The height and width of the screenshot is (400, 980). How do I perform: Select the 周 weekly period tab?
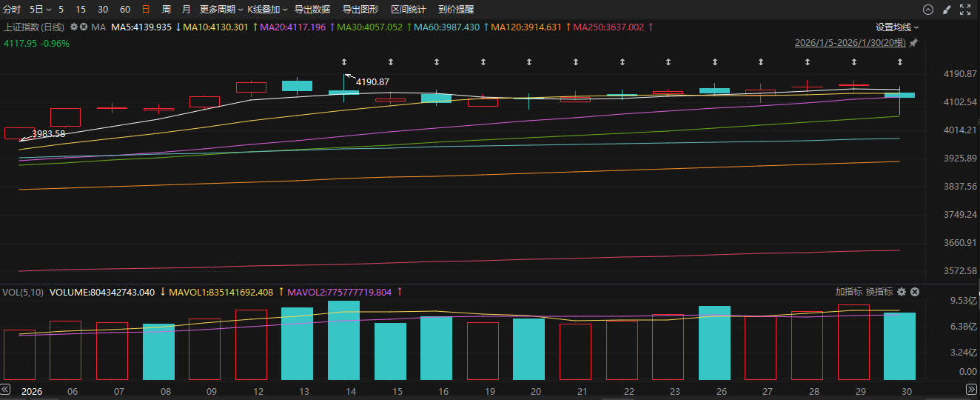point(166,10)
